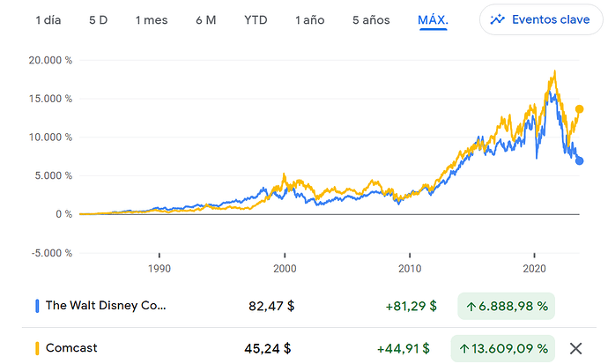This screenshot has width=608, height=364.
Task: Open the 6 M range tab
Action: [x=205, y=19]
